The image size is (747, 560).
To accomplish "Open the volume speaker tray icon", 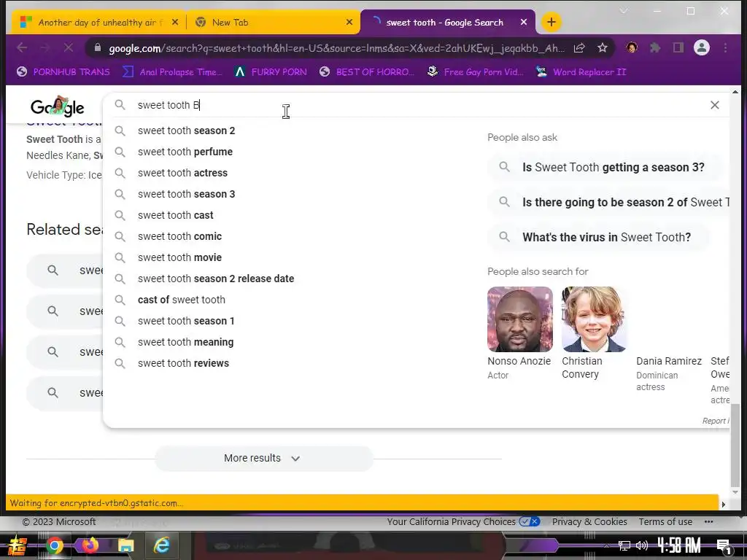I will pyautogui.click(x=642, y=545).
